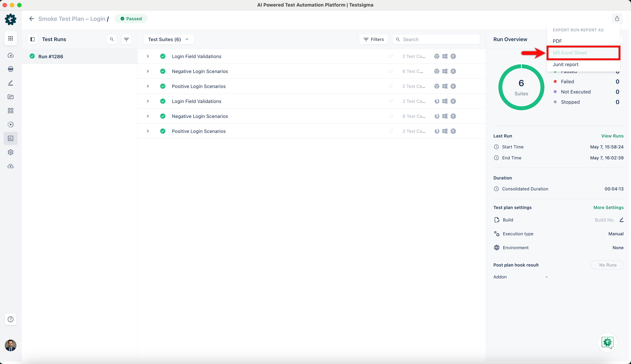Click the Testsigma logo in the sidebar
Image resolution: width=631 pixels, height=364 pixels.
(x=11, y=19)
